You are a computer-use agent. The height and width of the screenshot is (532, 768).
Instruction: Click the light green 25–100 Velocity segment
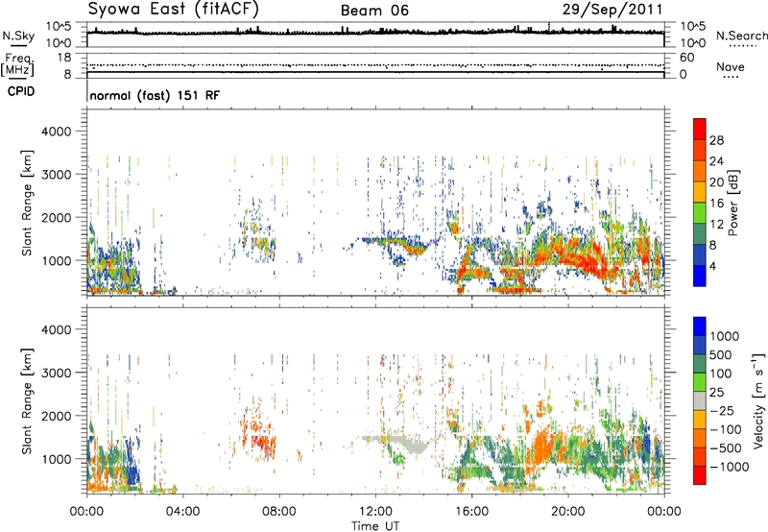700,382
